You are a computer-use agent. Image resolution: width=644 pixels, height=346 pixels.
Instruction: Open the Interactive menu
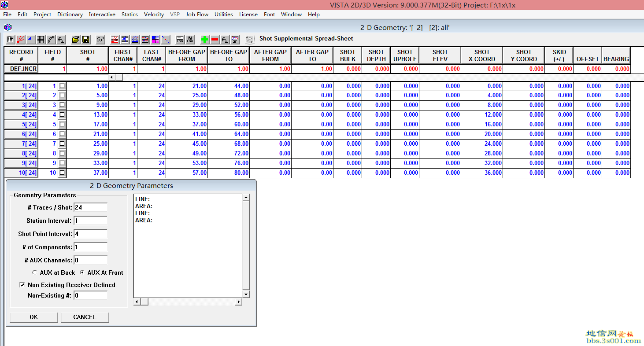(102, 15)
